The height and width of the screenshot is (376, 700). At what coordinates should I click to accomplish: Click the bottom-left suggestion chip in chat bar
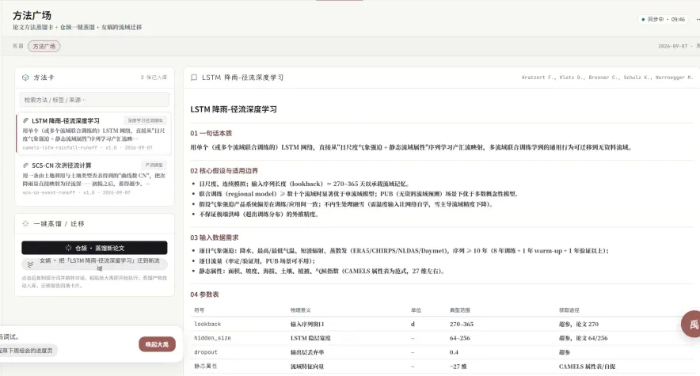[x=28, y=351]
